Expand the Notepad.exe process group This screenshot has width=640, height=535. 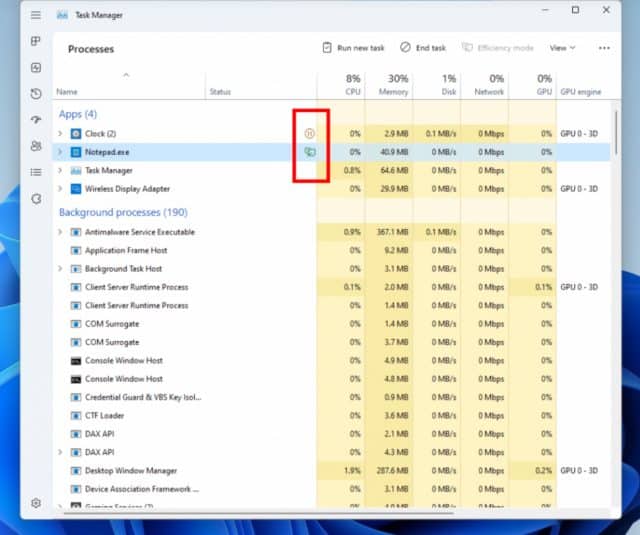click(x=60, y=152)
